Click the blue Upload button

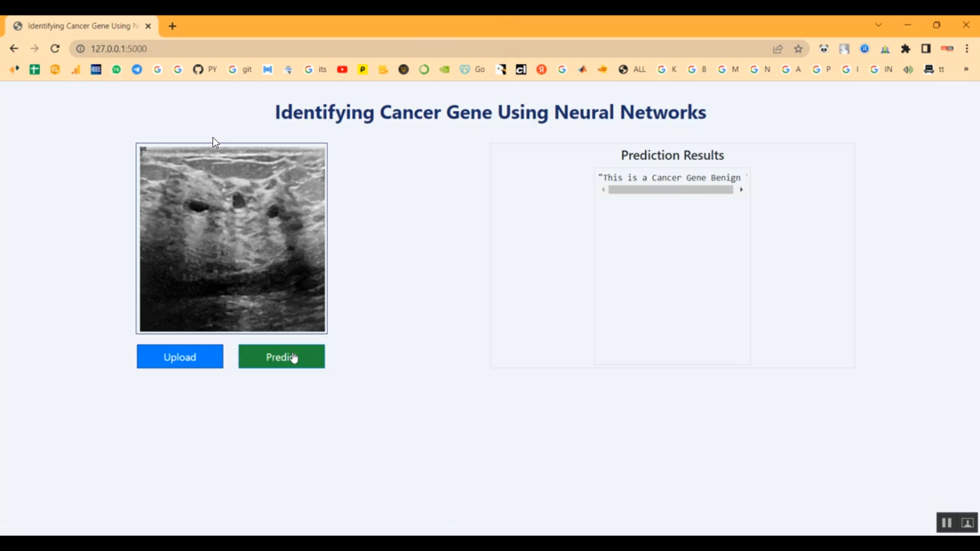click(180, 356)
